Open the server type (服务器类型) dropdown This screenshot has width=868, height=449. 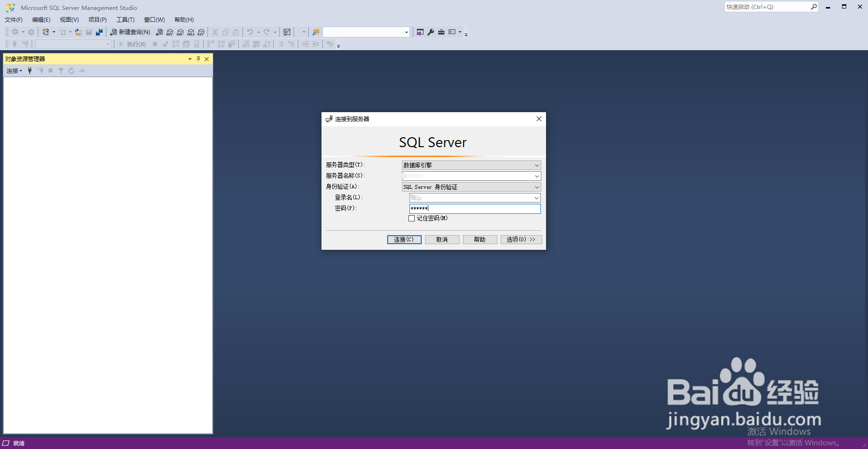[537, 165]
